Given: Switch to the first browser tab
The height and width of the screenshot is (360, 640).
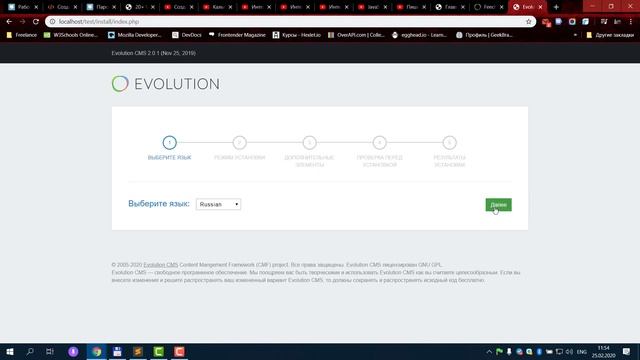Looking at the screenshot, I should [22, 7].
